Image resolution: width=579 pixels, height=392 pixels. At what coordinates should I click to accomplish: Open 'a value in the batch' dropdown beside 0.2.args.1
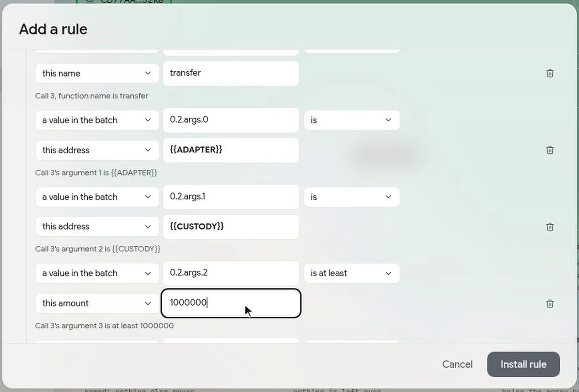tap(97, 197)
